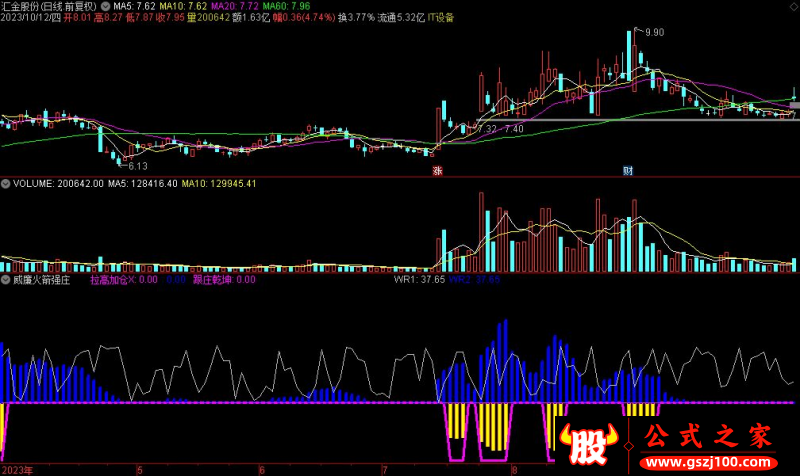Image resolution: width=800 pixels, height=476 pixels.
Task: Click the volume MA5: 128416.40 label
Action: point(143,184)
